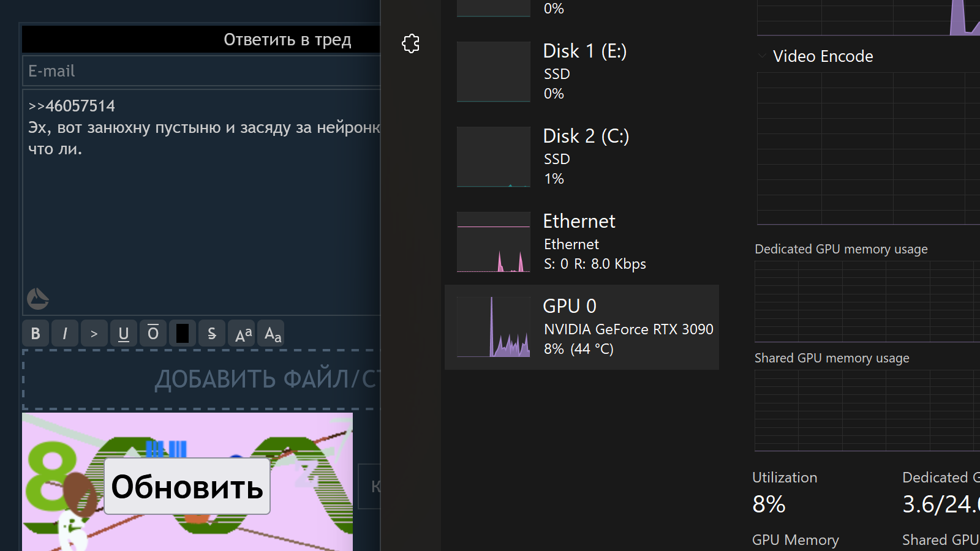Screen dimensions: 980x551
Task: Toggle italic formatting in reply form
Action: coord(65,334)
